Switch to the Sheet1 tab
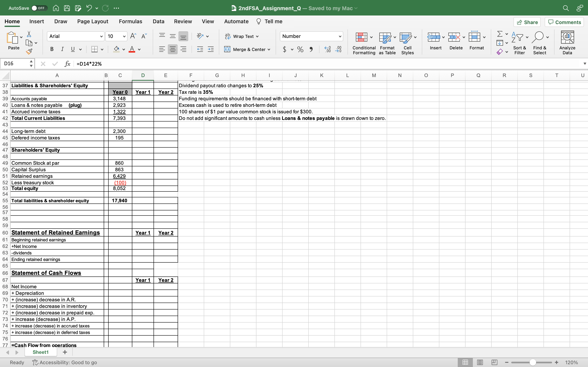 pyautogui.click(x=41, y=352)
